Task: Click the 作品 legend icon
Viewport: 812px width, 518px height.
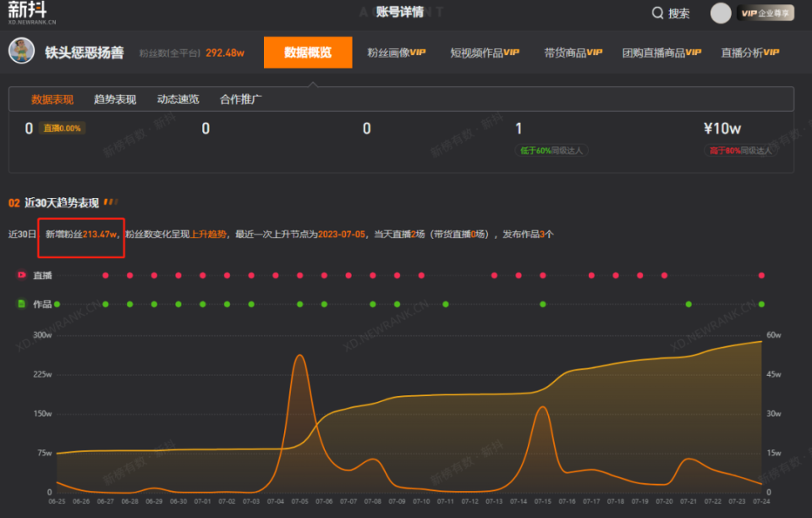Action: (x=22, y=304)
